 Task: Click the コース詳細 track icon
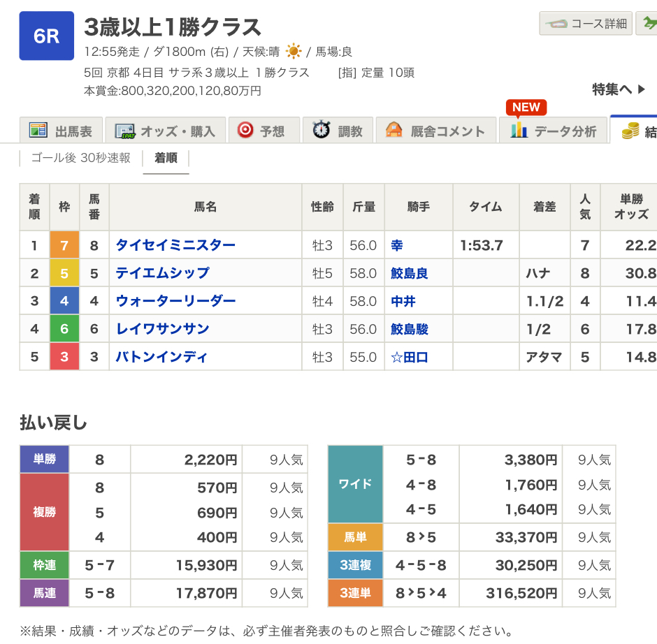coord(557,24)
